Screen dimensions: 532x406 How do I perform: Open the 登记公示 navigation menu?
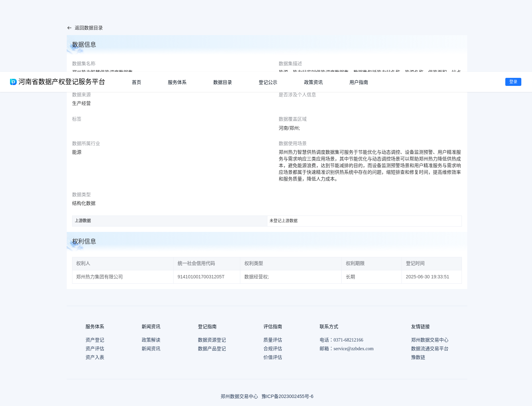pos(268,82)
